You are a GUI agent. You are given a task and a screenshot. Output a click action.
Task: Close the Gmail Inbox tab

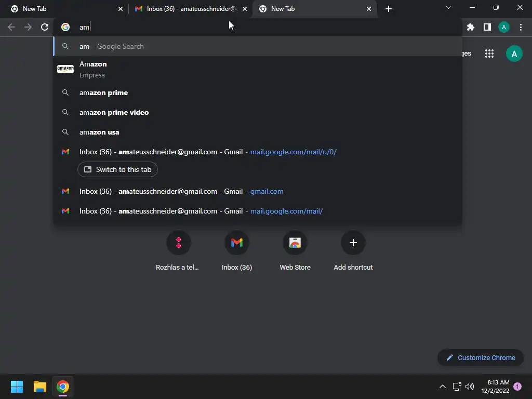click(x=245, y=9)
